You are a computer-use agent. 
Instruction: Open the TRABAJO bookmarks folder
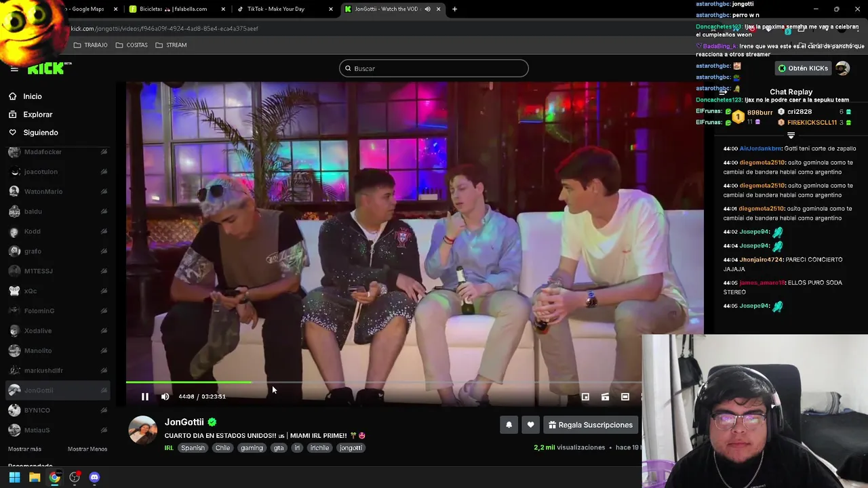(x=90, y=45)
